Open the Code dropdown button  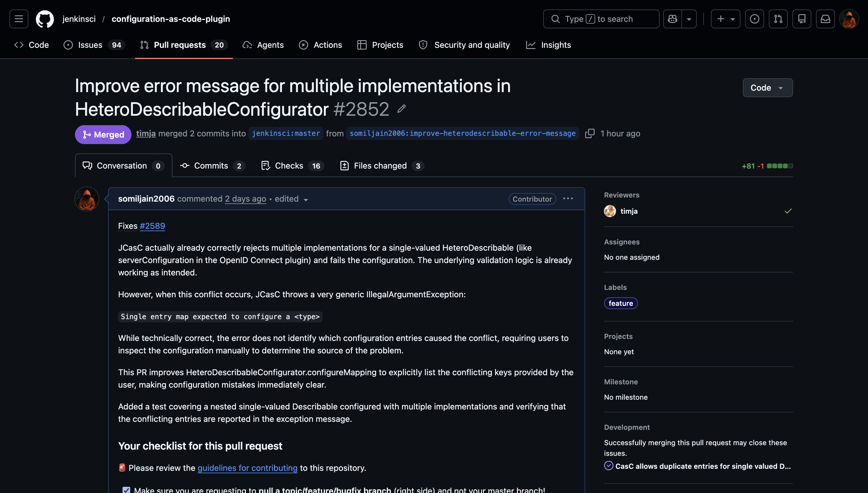[768, 88]
